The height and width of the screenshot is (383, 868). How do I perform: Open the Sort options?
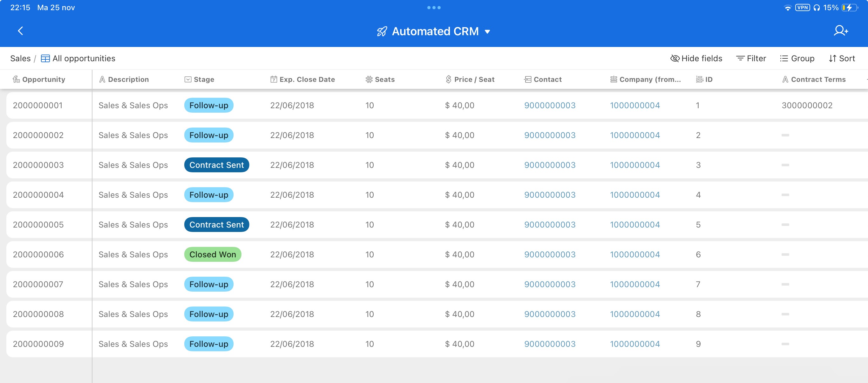pos(842,59)
